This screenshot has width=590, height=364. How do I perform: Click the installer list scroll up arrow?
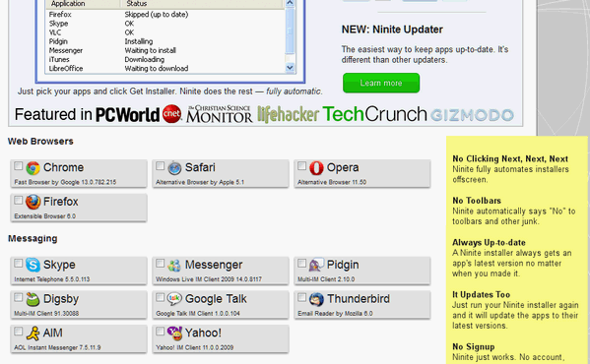pos(290,3)
